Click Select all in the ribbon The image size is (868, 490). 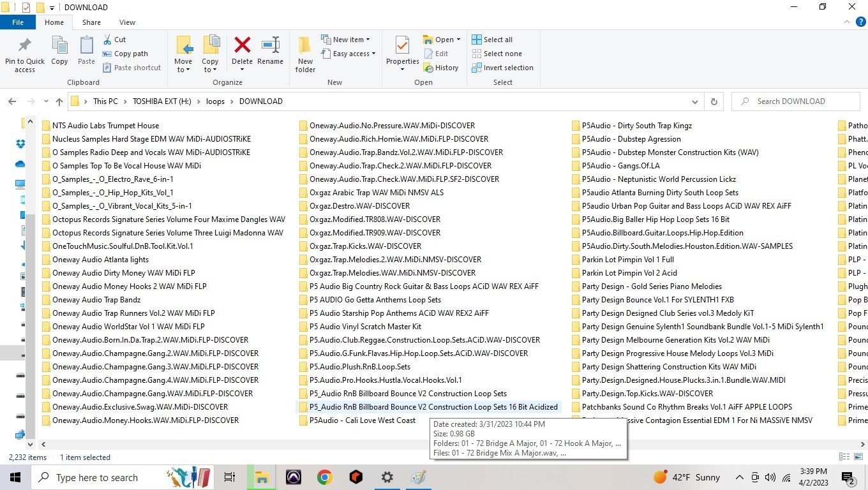[492, 40]
